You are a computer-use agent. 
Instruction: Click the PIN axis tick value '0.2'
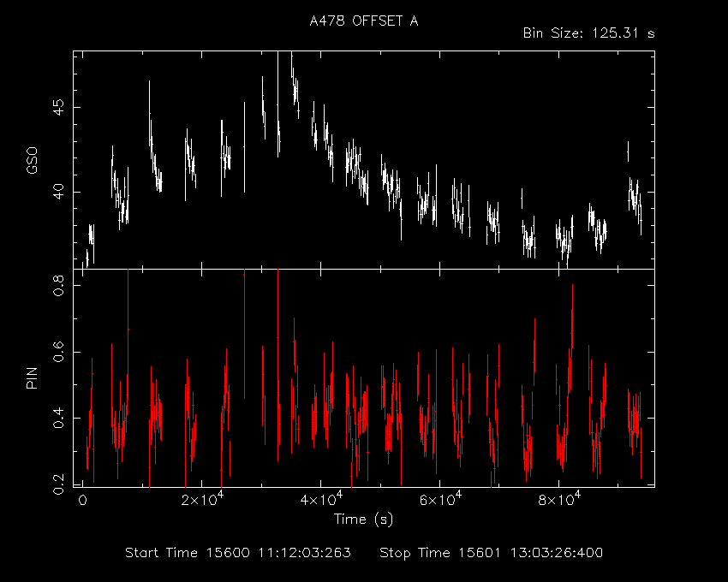(59, 484)
